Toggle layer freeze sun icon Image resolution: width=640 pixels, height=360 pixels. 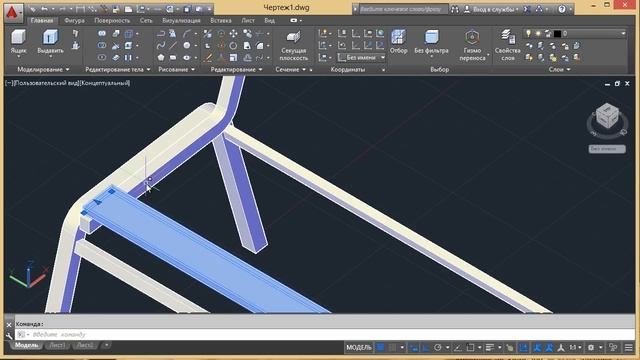pyautogui.click(x=538, y=33)
